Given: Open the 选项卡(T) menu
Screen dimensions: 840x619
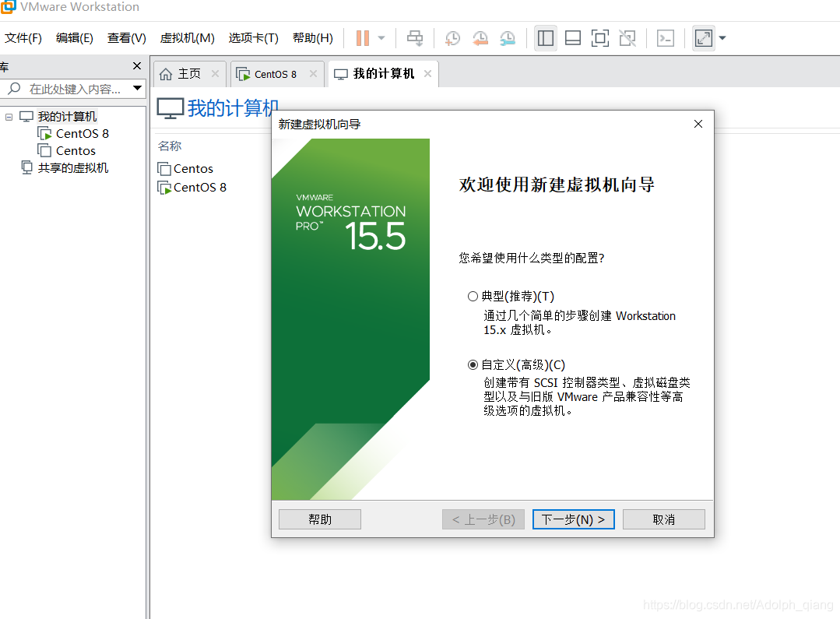Looking at the screenshot, I should [x=253, y=38].
